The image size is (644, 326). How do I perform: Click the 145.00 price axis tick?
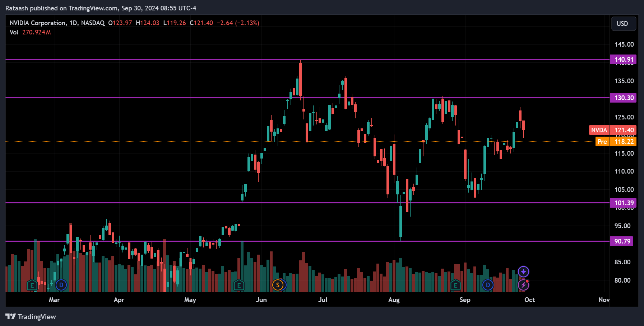tap(624, 44)
